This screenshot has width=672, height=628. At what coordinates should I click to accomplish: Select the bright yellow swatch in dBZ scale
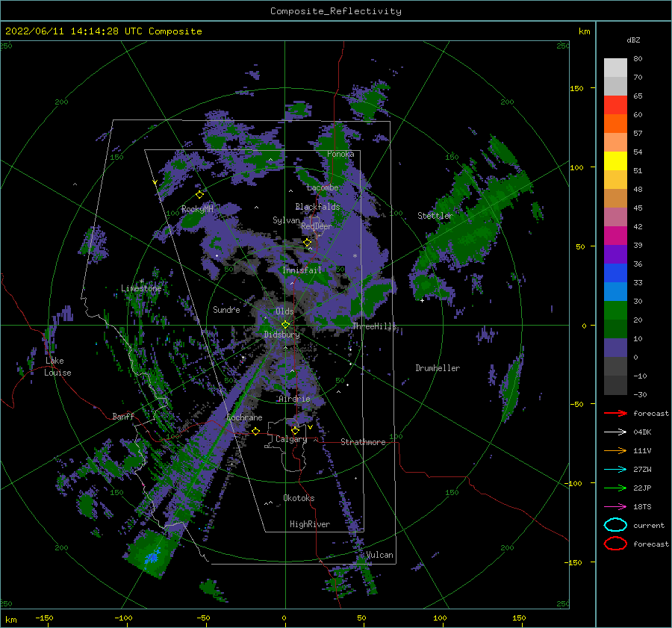[615, 161]
